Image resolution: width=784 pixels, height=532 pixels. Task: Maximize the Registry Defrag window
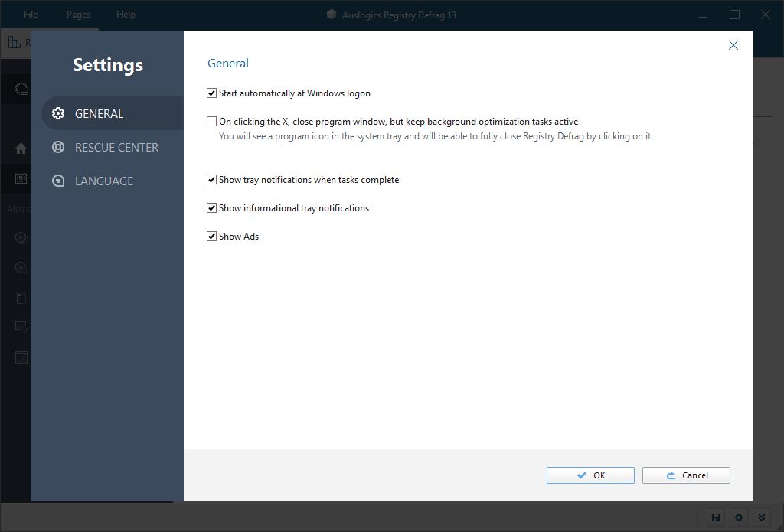(734, 15)
